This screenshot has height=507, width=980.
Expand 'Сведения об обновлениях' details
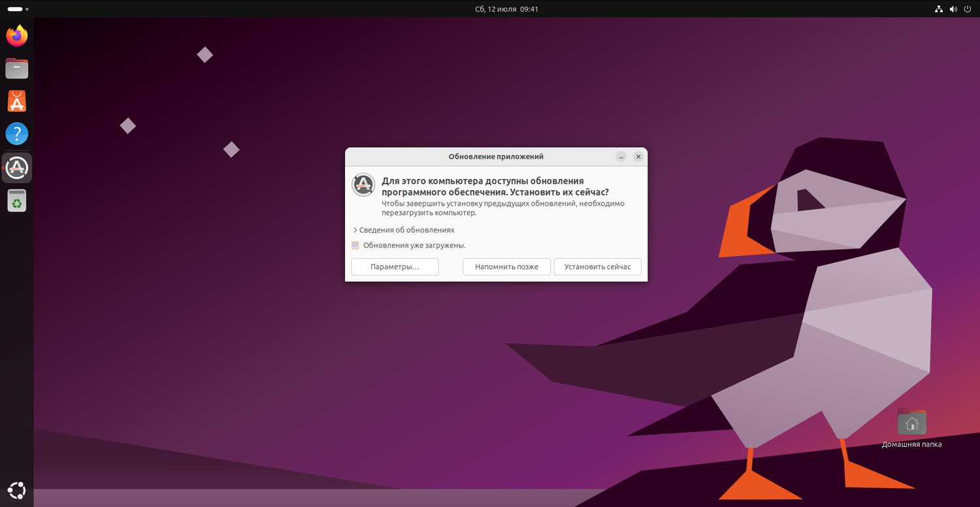[x=404, y=230]
